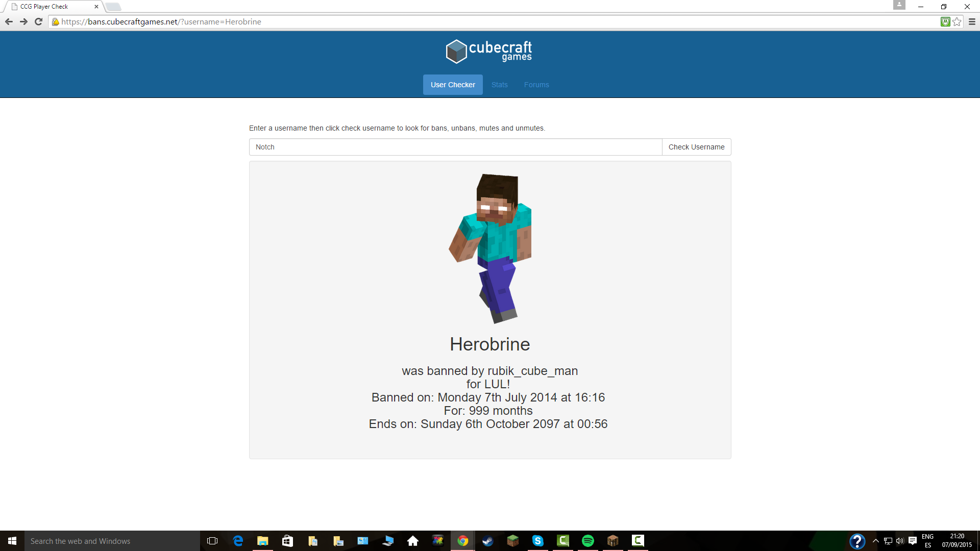Go to the Forums link
The width and height of the screenshot is (980, 551).
coord(536,85)
